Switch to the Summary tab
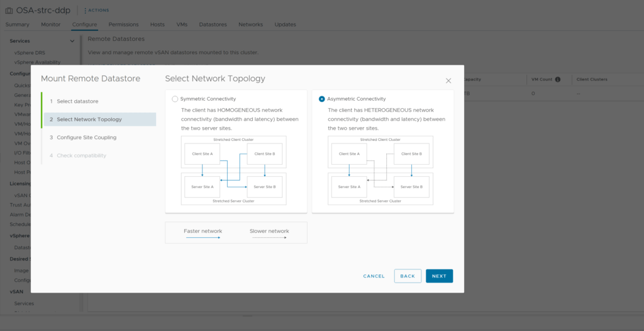The image size is (644, 331). pos(18,25)
